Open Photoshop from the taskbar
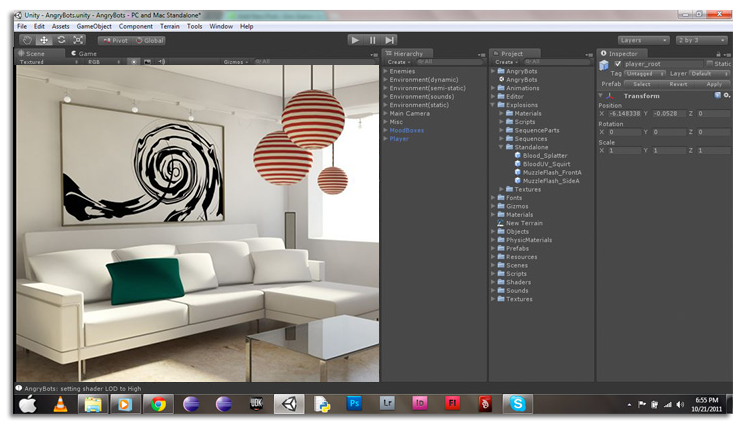 coord(354,404)
